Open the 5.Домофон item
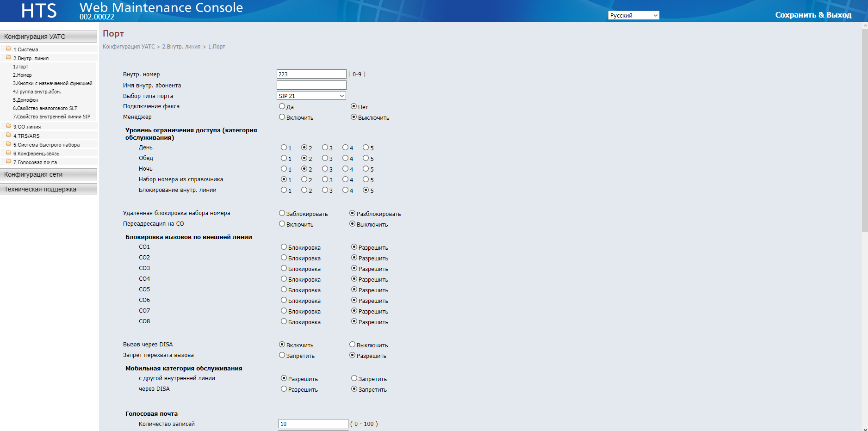Screen dimensions: 868x431 tap(25, 100)
